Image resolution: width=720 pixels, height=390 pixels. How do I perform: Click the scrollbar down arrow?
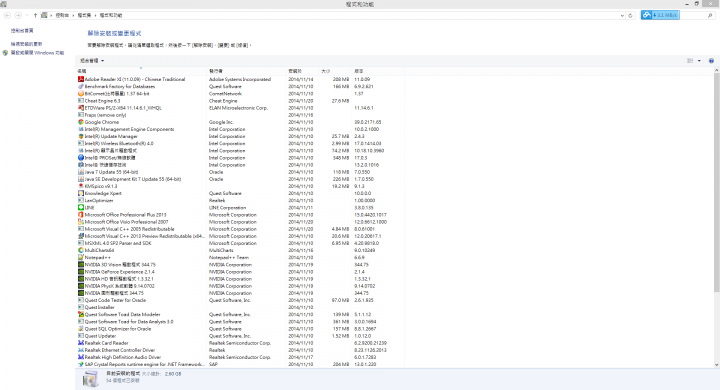pyautogui.click(x=716, y=365)
